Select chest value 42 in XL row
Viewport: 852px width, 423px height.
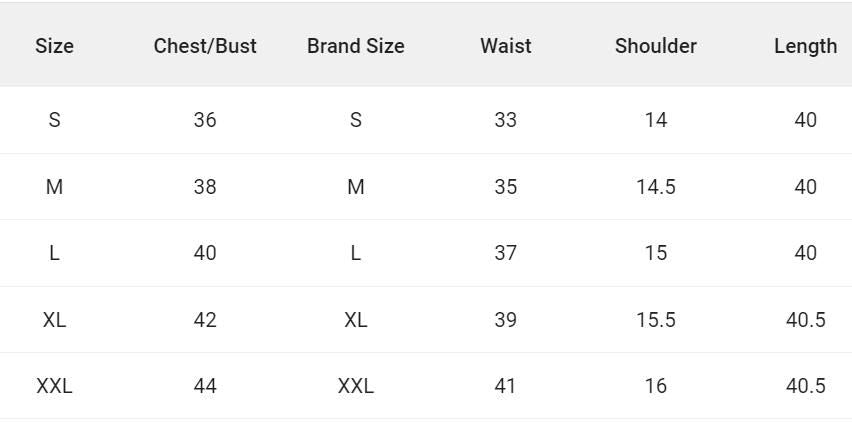[205, 320]
